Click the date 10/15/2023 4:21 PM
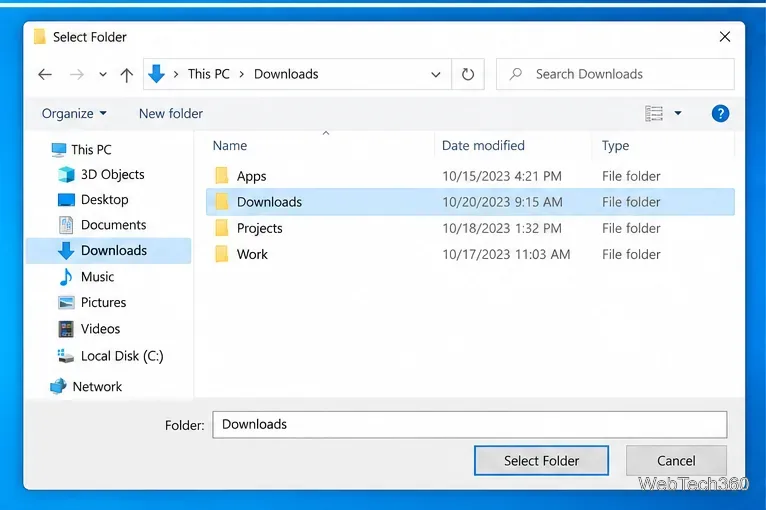 point(502,176)
